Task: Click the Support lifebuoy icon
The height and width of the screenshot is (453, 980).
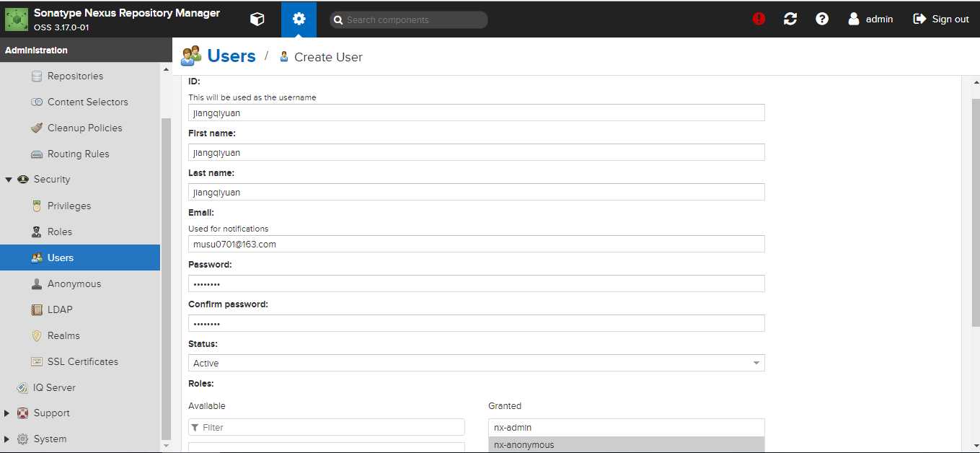Action: pyautogui.click(x=23, y=413)
